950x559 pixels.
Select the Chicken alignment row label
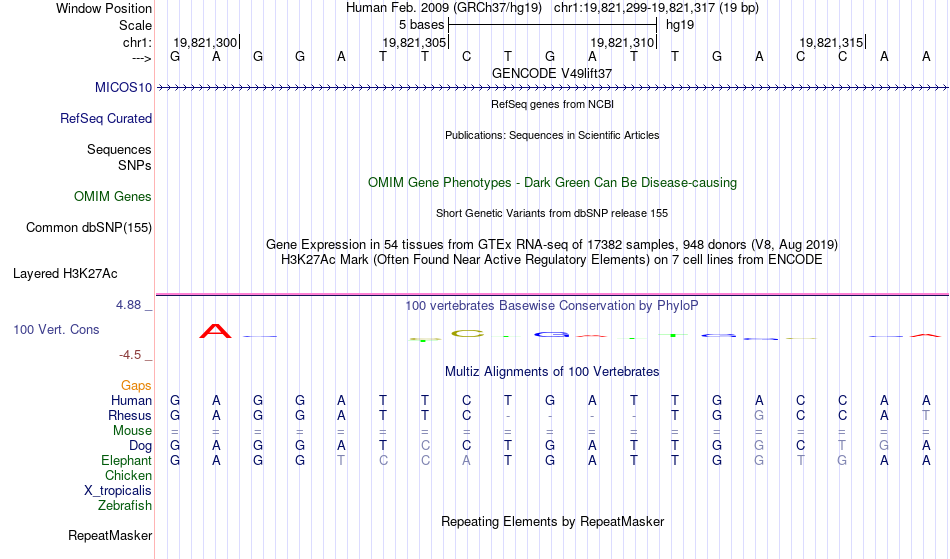pos(128,475)
